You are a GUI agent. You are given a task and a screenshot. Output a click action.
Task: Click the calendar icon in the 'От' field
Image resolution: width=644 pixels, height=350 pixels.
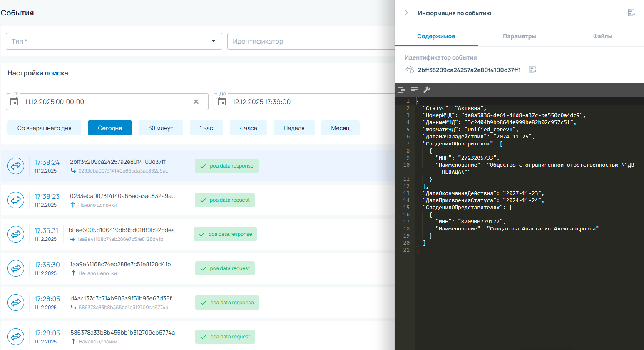coord(14,102)
